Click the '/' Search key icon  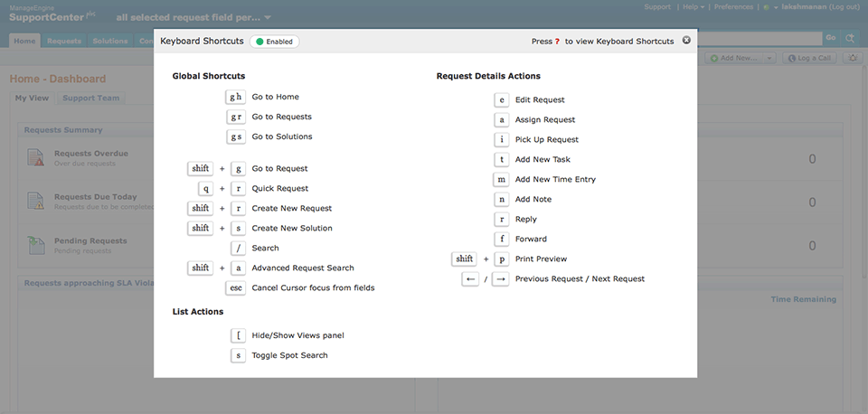tap(238, 248)
